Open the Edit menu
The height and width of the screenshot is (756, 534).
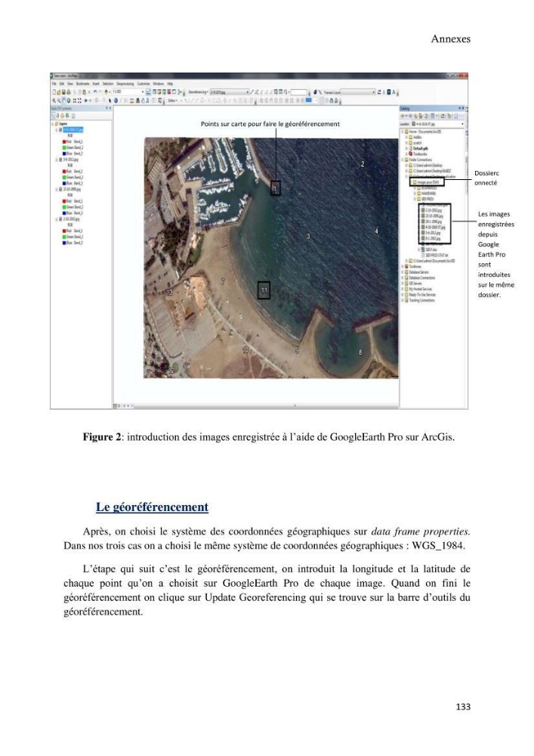62,84
